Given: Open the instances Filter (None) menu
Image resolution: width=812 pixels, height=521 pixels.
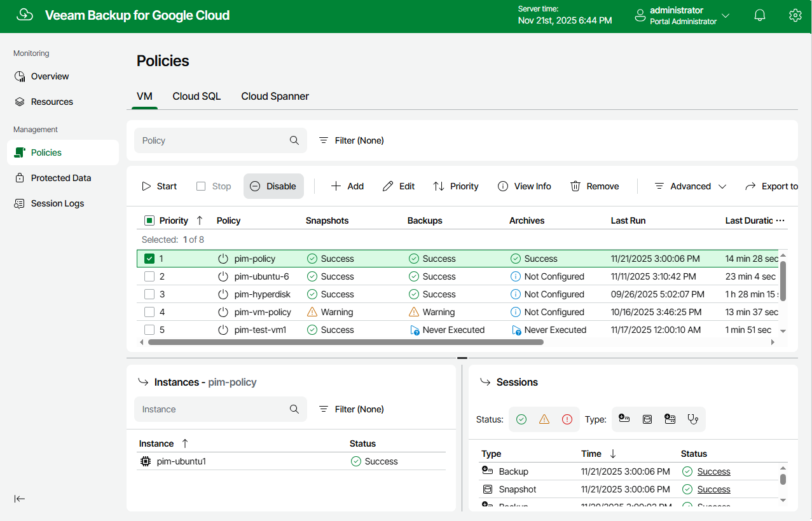Looking at the screenshot, I should 351,409.
